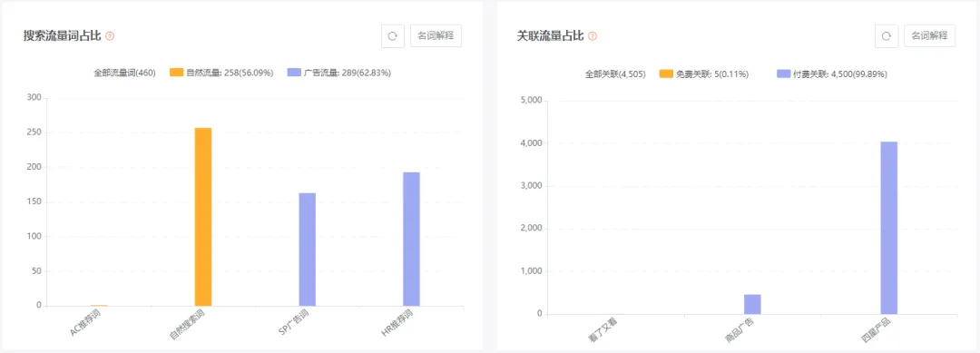Click the SP广告词 bar
This screenshot has width=980, height=353.
click(308, 250)
